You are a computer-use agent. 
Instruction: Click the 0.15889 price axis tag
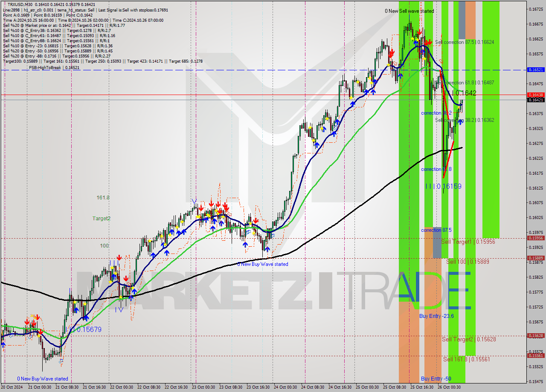click(536, 258)
